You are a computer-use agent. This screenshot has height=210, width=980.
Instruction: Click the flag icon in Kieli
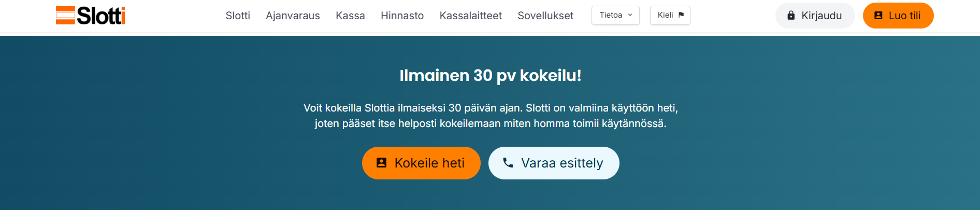681,15
